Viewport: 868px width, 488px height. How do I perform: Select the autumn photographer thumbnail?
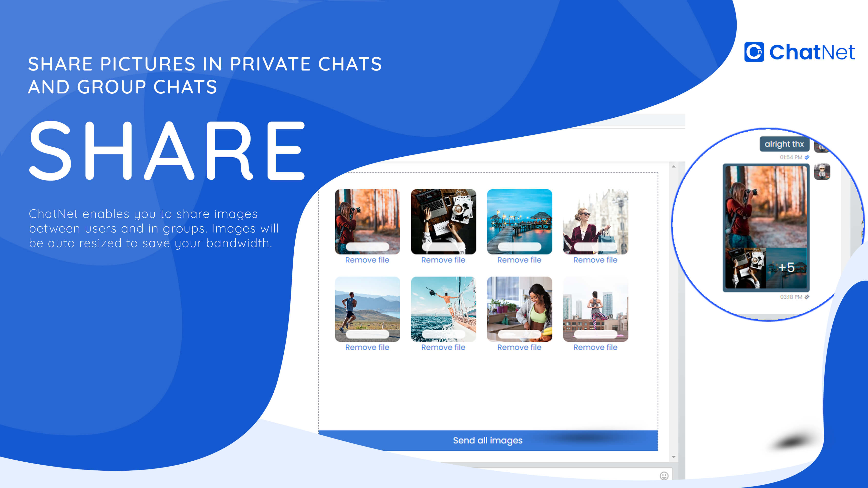(366, 221)
